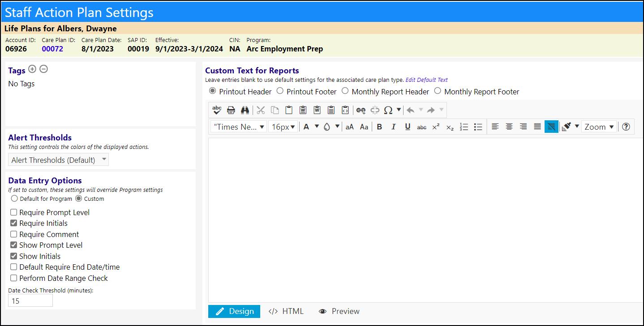Click the undo arrow icon
644x326 pixels.
pos(410,110)
